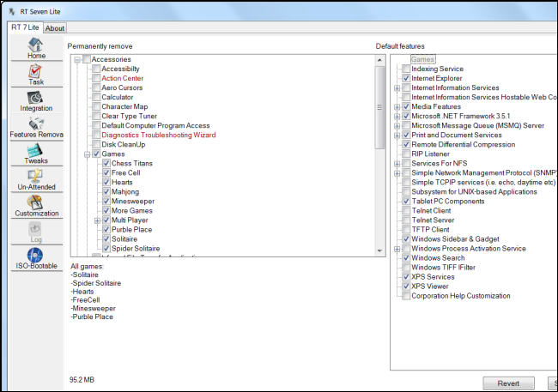The height and width of the screenshot is (392, 558).
Task: Select the Integration sidebar icon
Action: pos(35,98)
